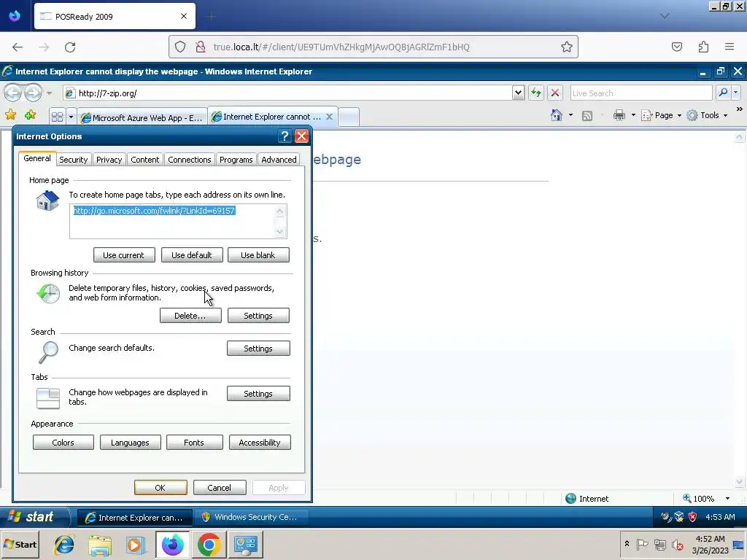Screen dimensions: 747x560
Task: Click the IE Print icon
Action: 619,115
